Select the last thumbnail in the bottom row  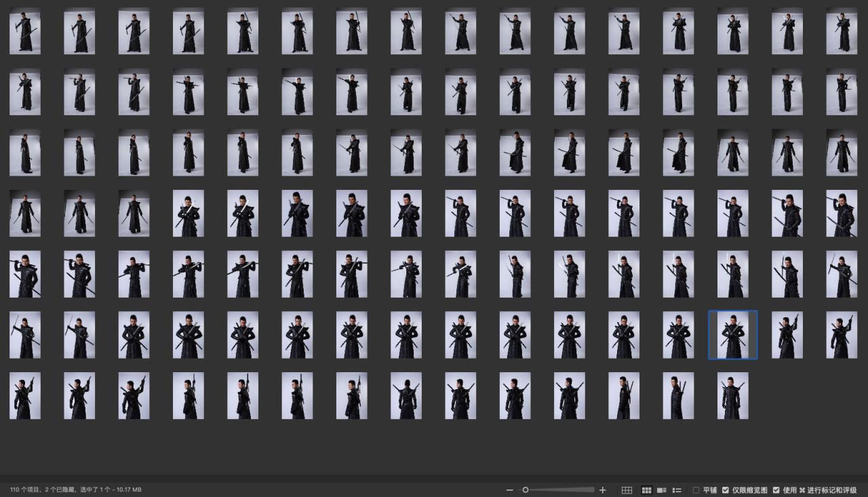click(733, 396)
